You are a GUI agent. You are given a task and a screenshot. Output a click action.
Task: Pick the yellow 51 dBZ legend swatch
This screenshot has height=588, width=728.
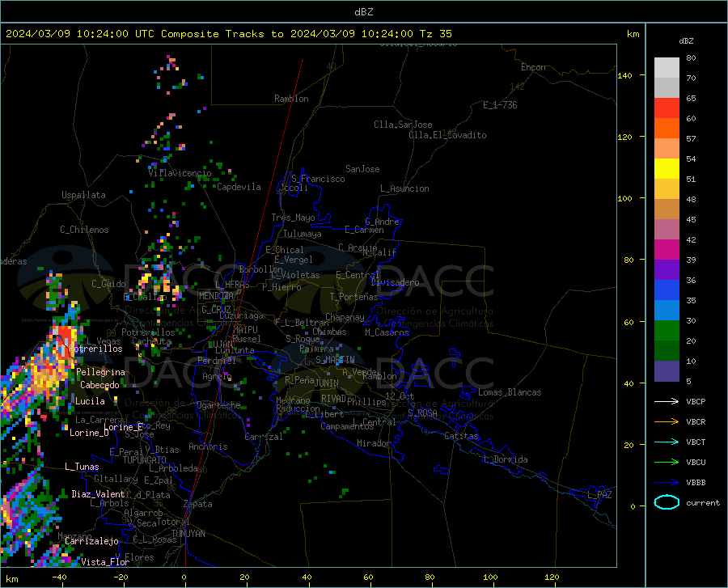point(667,169)
